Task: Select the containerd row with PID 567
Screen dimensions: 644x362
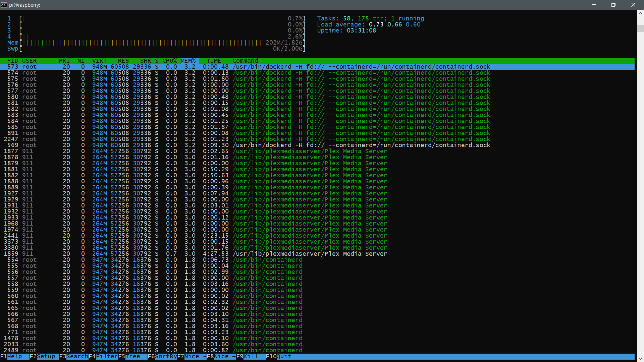Action: coord(317,320)
